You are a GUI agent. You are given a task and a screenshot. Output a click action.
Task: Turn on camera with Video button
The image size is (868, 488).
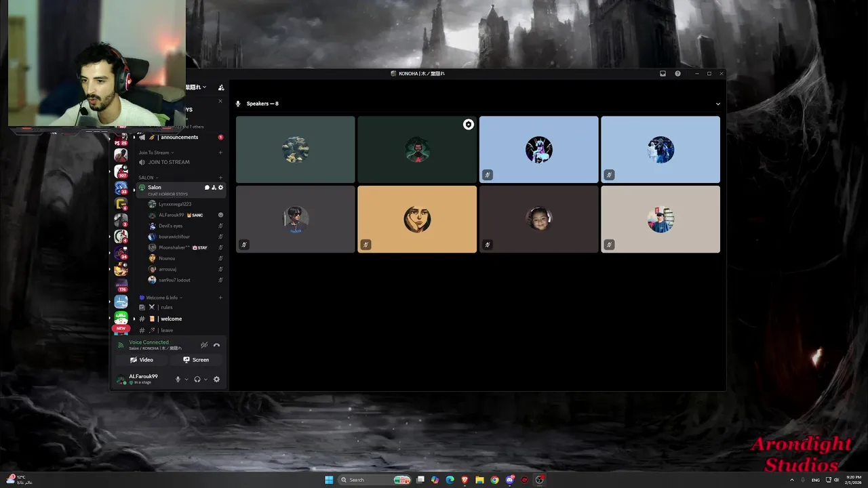(x=142, y=360)
